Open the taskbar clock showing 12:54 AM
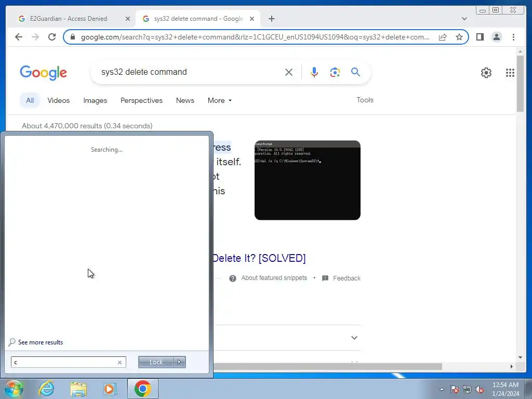The width and height of the screenshot is (532, 399). 506,389
